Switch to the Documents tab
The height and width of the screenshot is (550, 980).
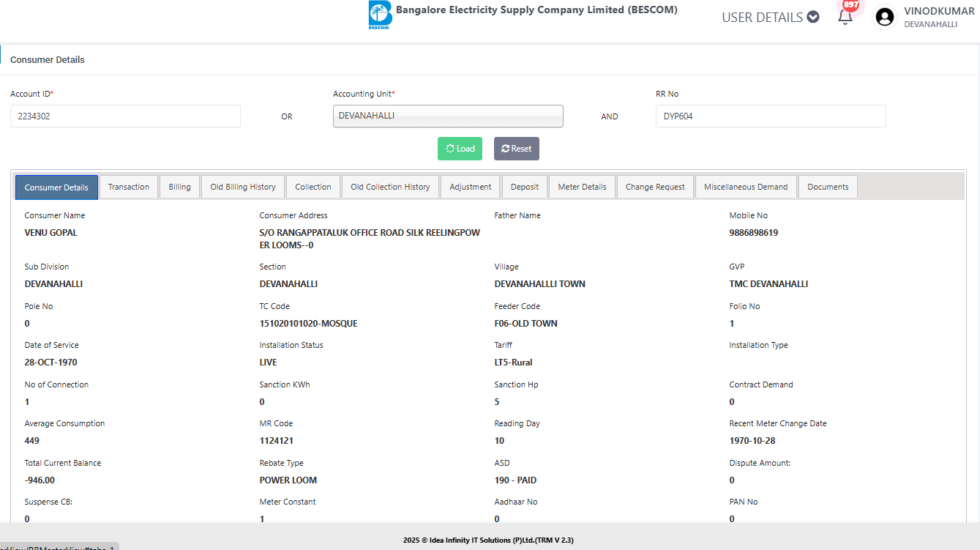(x=828, y=187)
